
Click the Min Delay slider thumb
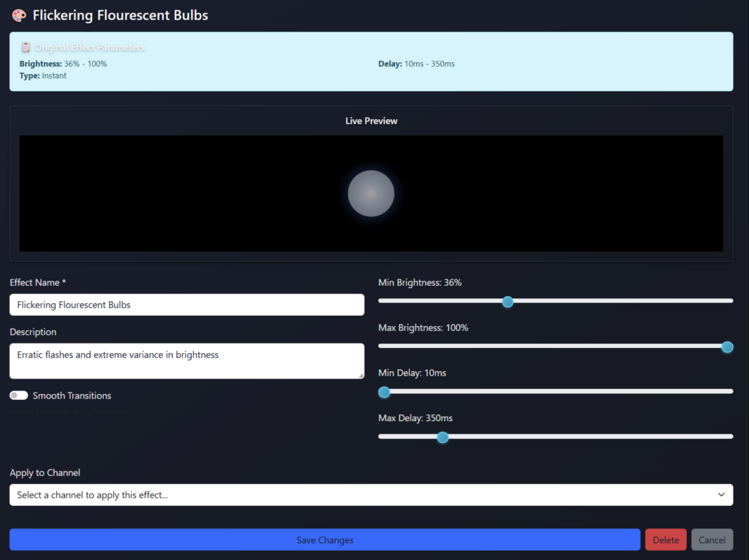(384, 392)
